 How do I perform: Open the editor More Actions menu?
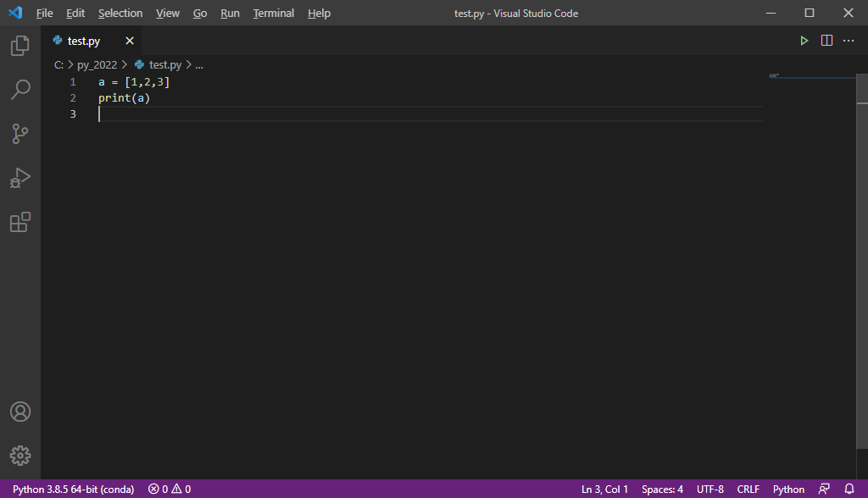[x=849, y=40]
